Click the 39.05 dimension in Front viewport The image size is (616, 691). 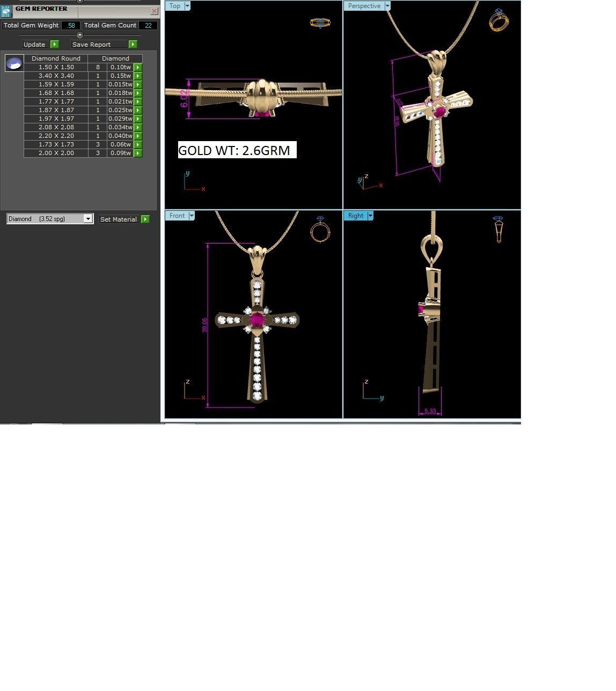[x=204, y=325]
